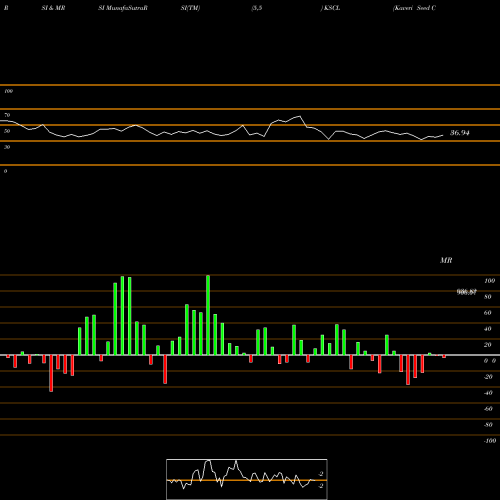Click the SI MunafaSutraR header text
The height and width of the screenshot is (500, 500).
click(x=123, y=8)
